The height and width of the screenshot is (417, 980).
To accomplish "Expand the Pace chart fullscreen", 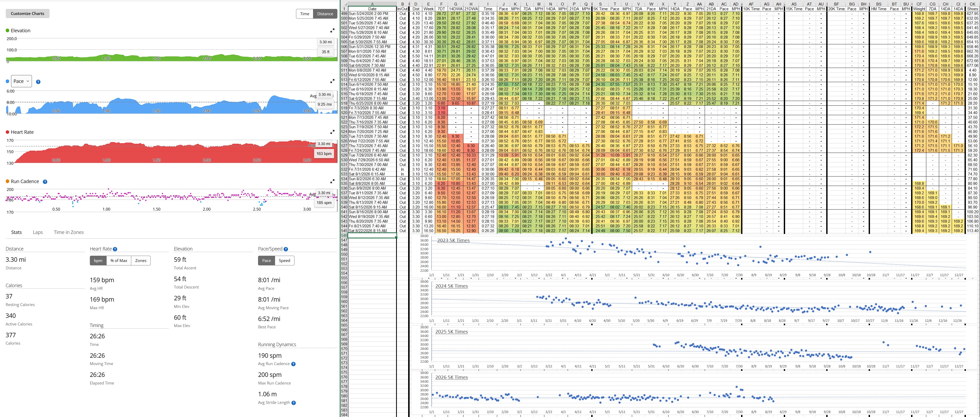I will coord(332,81).
